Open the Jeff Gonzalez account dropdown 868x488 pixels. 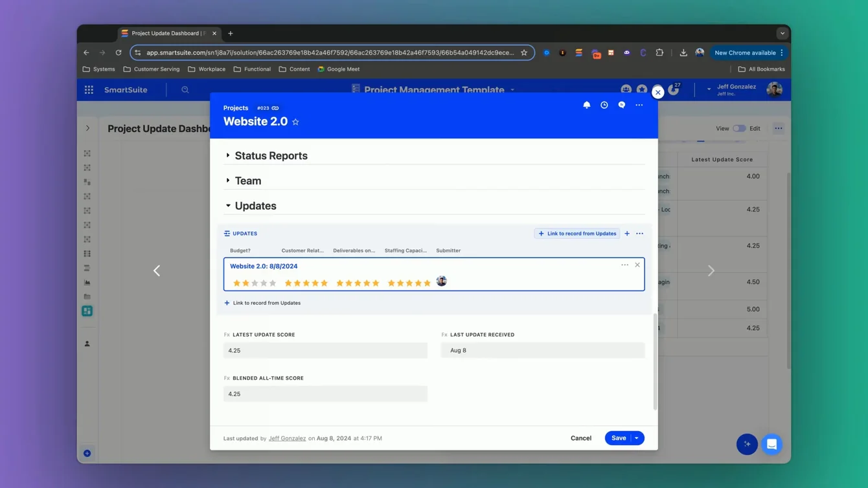709,89
